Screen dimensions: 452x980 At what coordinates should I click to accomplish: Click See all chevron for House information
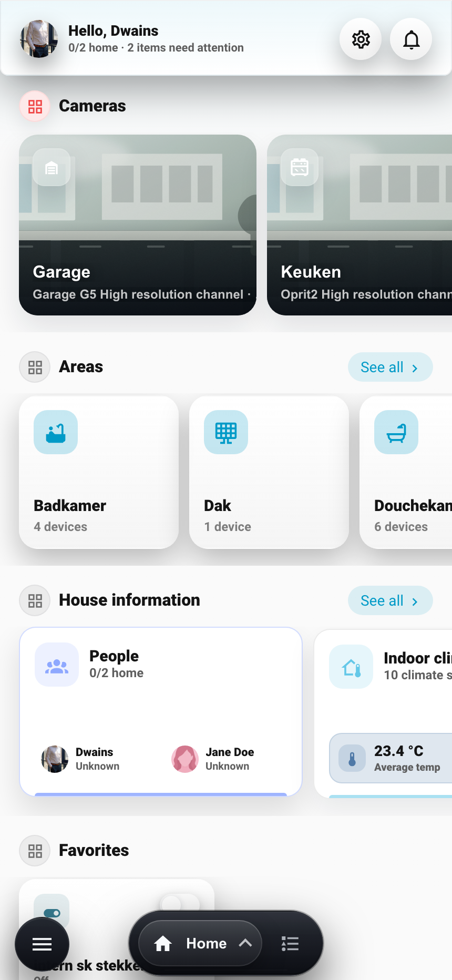[415, 601]
